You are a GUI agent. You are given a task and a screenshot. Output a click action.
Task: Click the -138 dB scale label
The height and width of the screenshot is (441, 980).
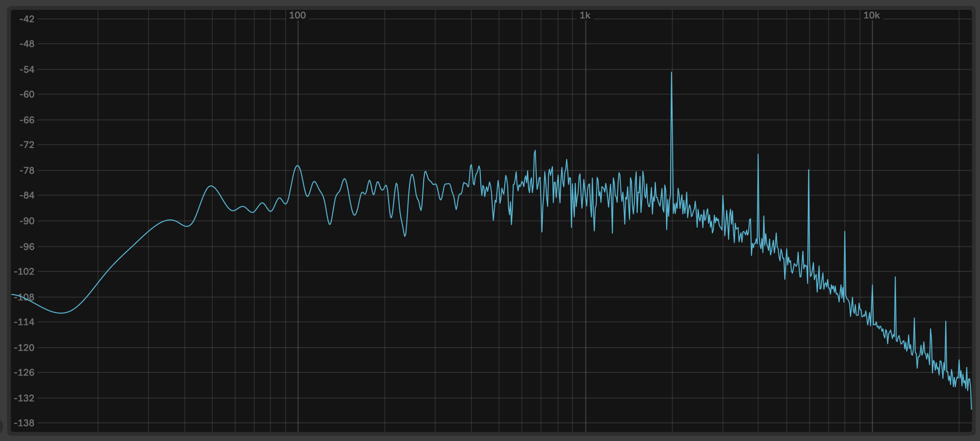24,423
